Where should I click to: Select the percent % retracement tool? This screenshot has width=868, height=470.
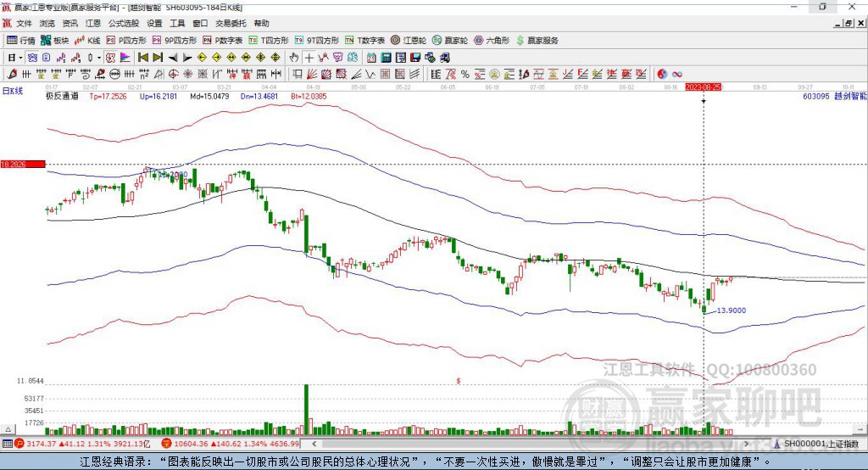(465, 75)
